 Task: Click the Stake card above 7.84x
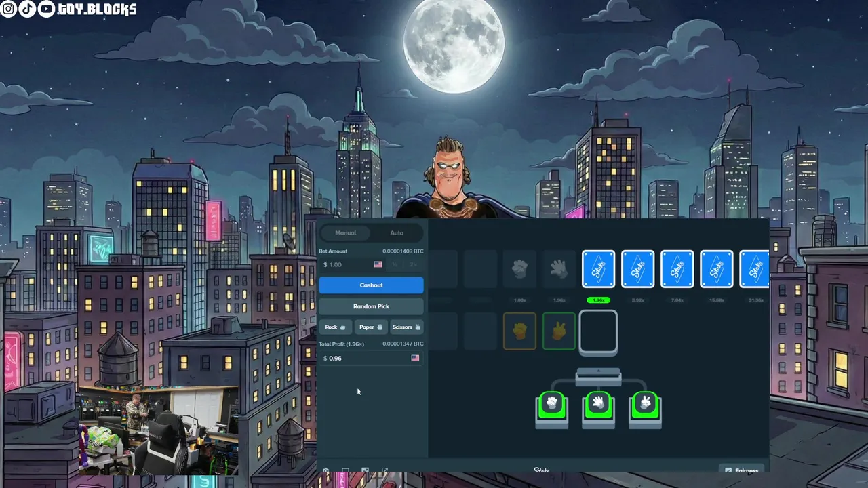point(677,269)
